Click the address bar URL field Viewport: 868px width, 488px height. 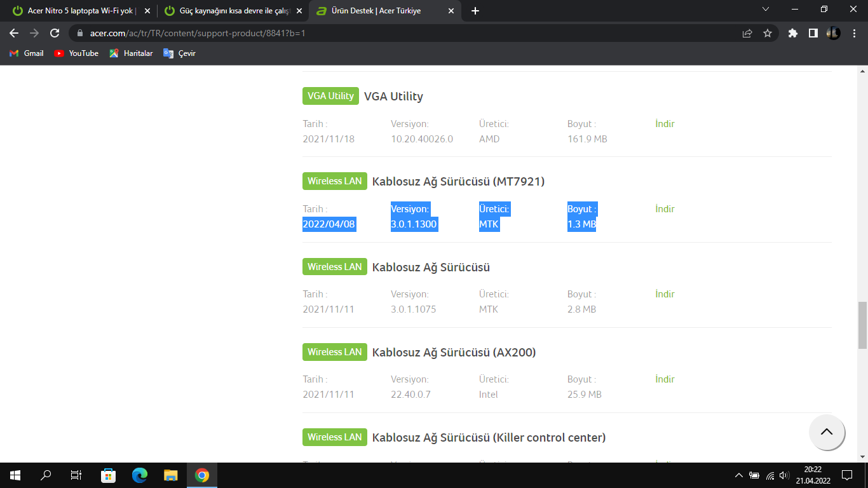pyautogui.click(x=407, y=33)
